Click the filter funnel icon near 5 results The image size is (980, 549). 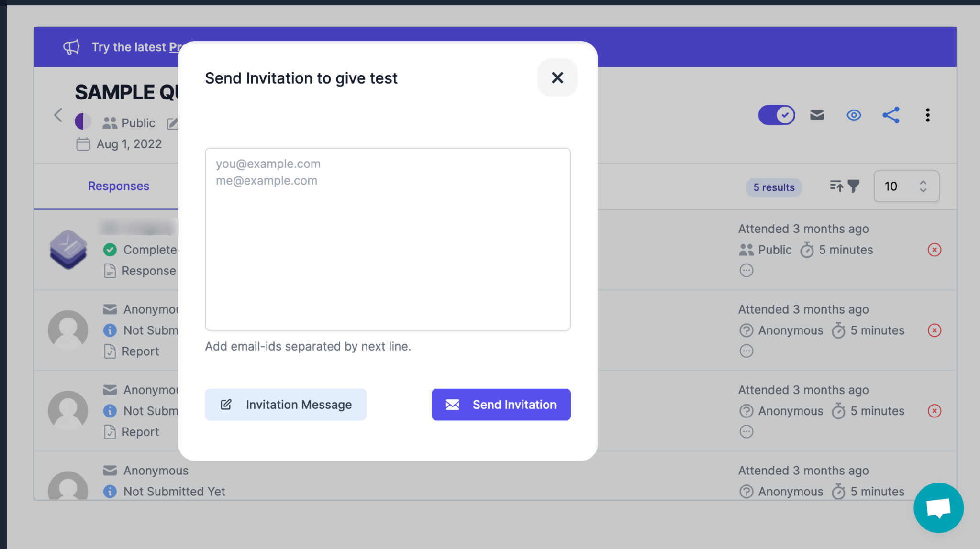click(855, 187)
